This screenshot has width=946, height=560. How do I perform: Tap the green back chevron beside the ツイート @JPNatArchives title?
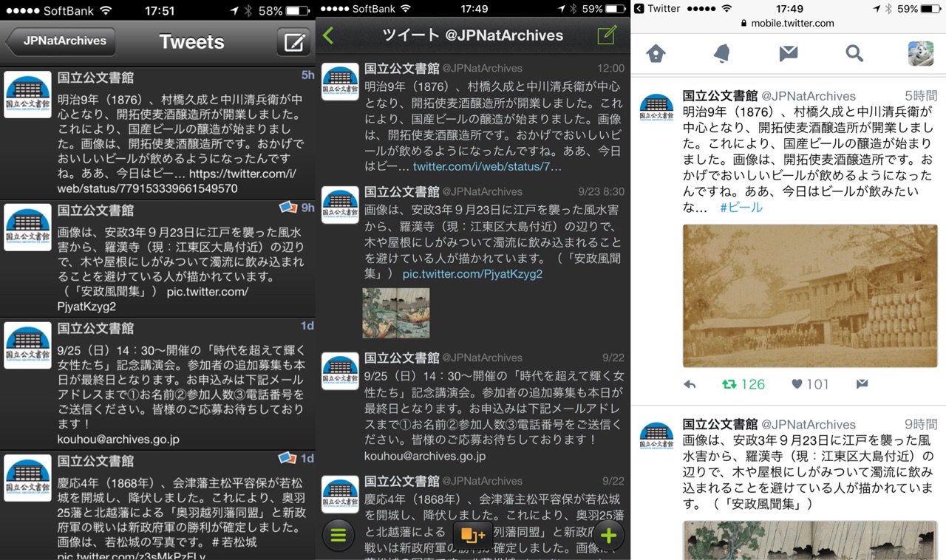(329, 35)
